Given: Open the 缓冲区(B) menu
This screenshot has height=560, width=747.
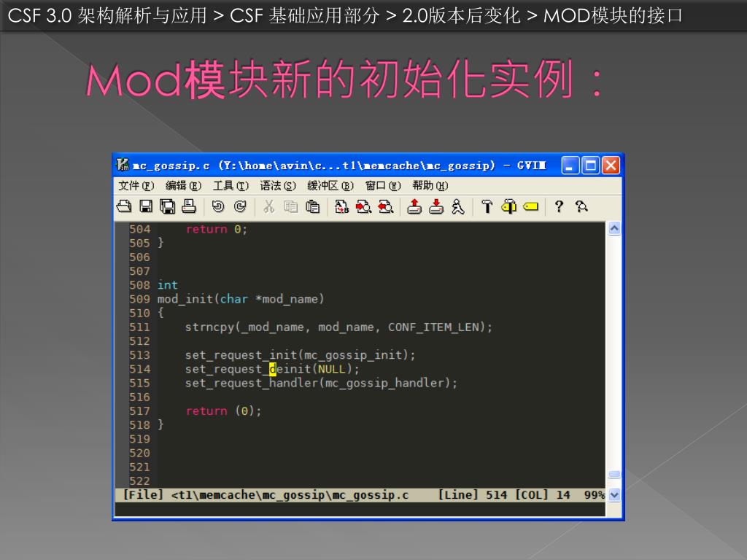Looking at the screenshot, I should [330, 186].
